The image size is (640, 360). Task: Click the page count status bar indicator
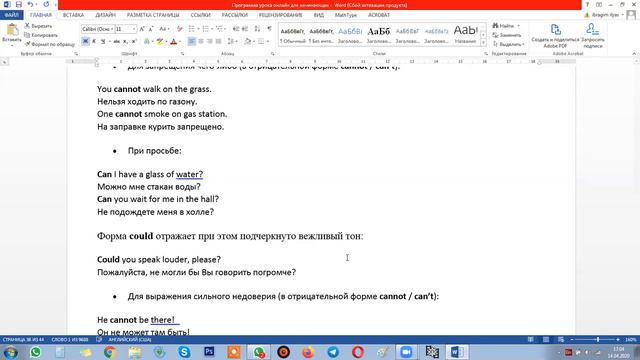pyautogui.click(x=23, y=339)
